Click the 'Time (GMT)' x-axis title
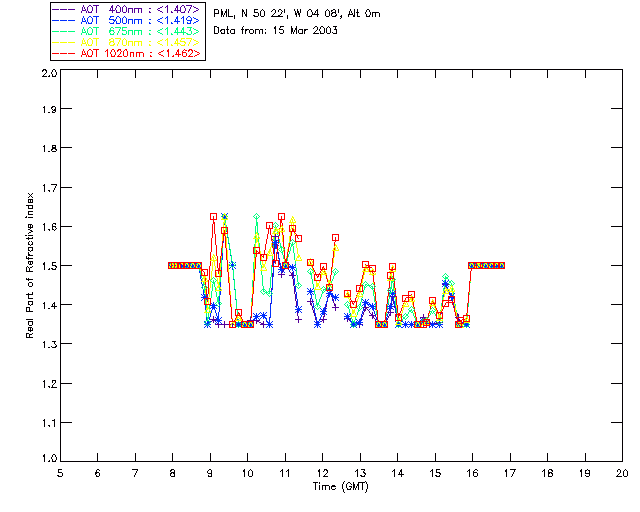Screen dimensions: 640x512 coord(341,487)
